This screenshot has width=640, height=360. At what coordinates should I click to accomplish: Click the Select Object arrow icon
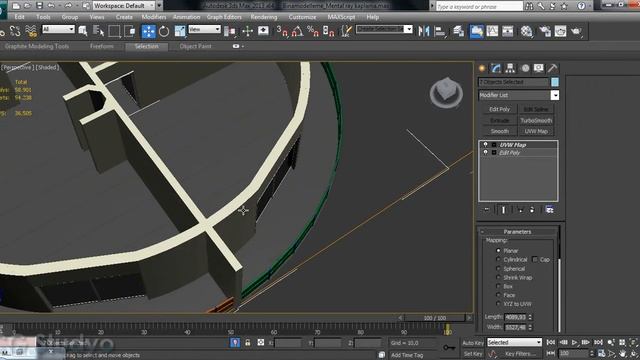pos(83,31)
